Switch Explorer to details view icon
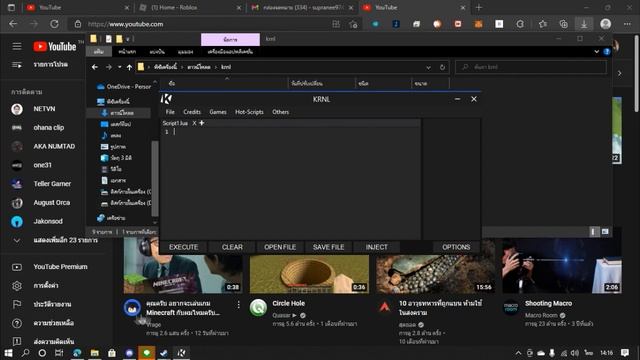Screen dimensions: 640x360 coord(593,231)
